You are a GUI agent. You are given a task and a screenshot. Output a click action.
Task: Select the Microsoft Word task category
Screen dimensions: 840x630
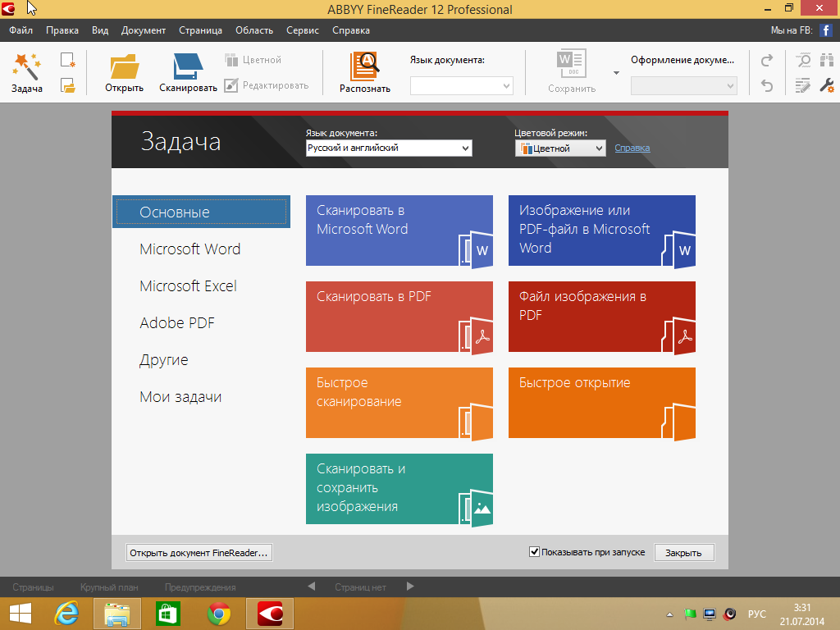(x=190, y=249)
